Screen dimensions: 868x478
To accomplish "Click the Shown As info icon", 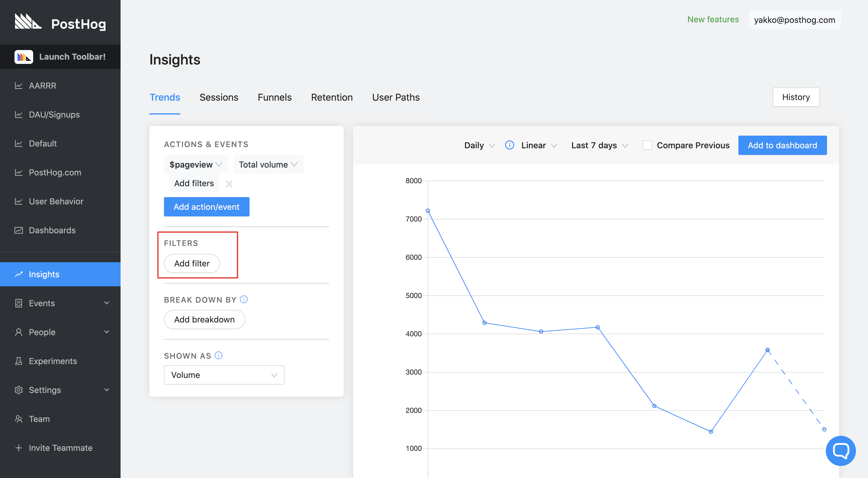I will click(x=218, y=355).
